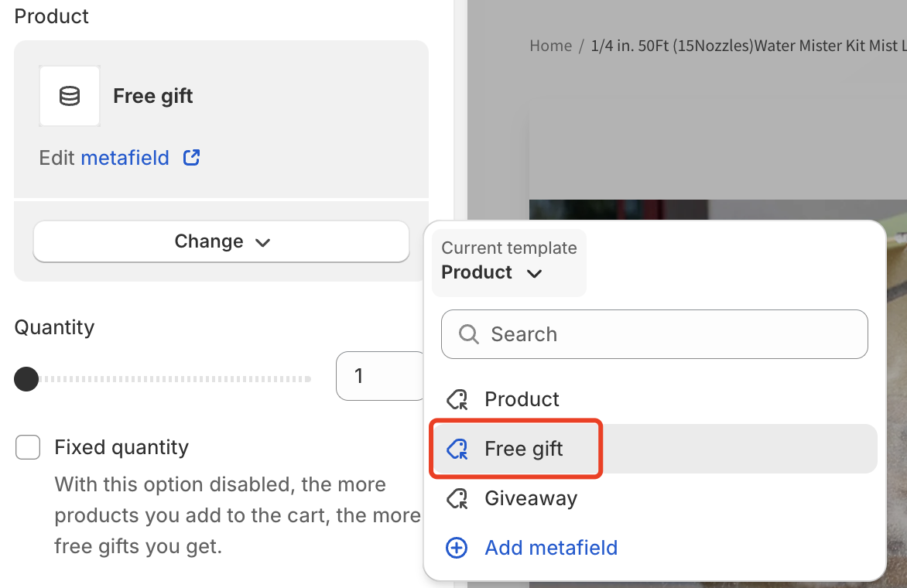
Task: Open the Home breadcrumb link
Action: click(550, 46)
